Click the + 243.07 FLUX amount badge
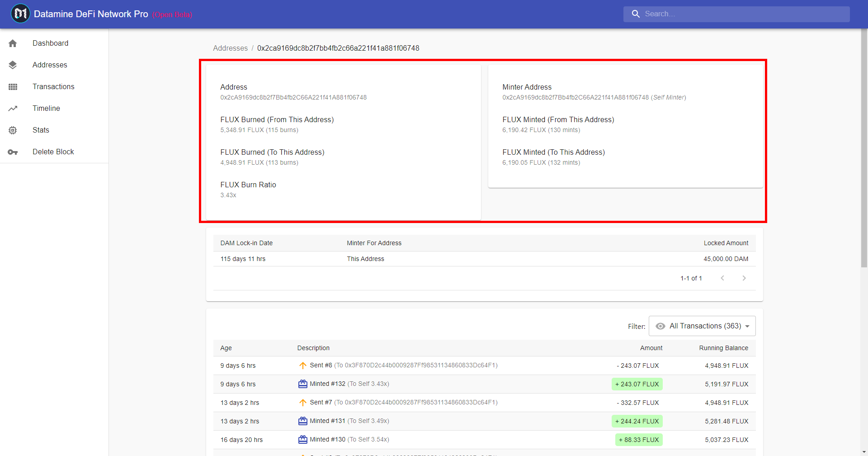Viewport: 868px width, 456px height. pyautogui.click(x=637, y=384)
